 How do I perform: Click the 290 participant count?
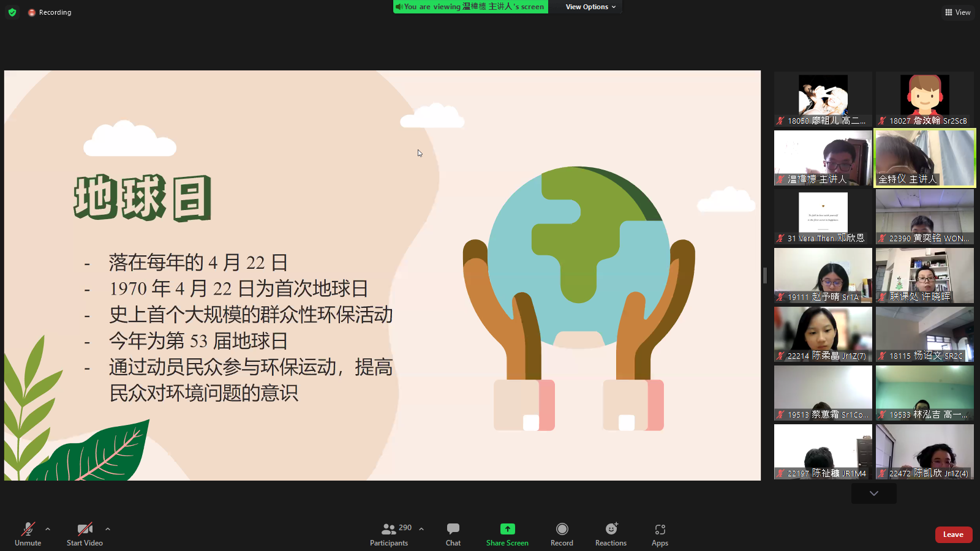point(405,528)
